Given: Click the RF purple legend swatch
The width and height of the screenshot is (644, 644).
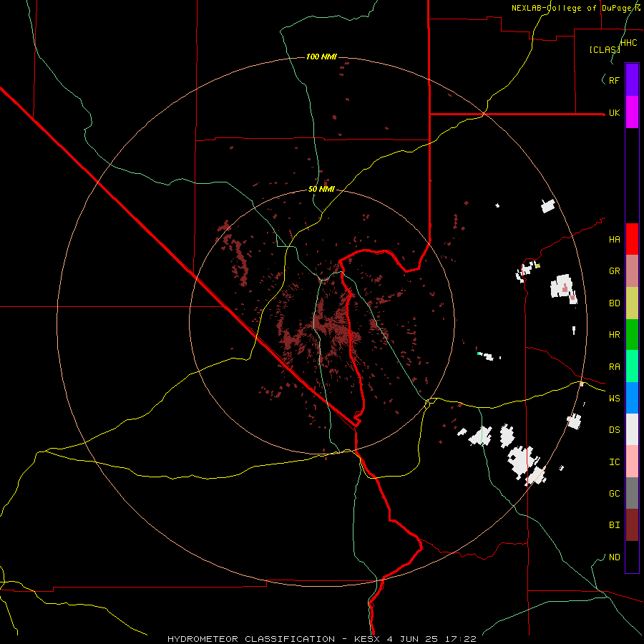Looking at the screenshot, I should pos(632,80).
